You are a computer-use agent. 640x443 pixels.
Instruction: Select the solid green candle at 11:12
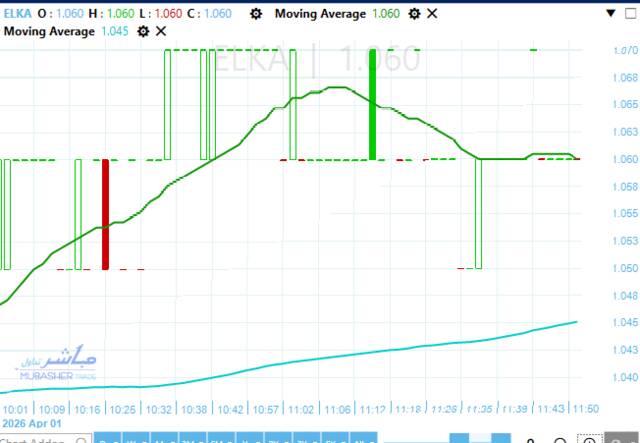pyautogui.click(x=373, y=104)
